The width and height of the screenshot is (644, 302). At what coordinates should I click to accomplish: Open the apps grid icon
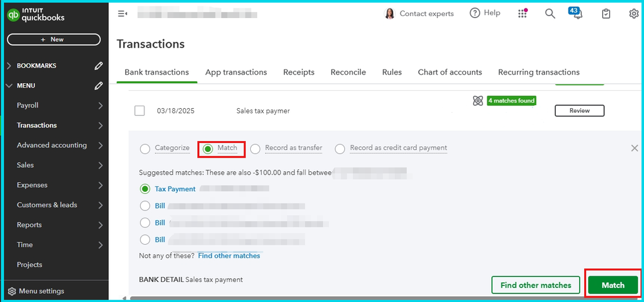522,14
